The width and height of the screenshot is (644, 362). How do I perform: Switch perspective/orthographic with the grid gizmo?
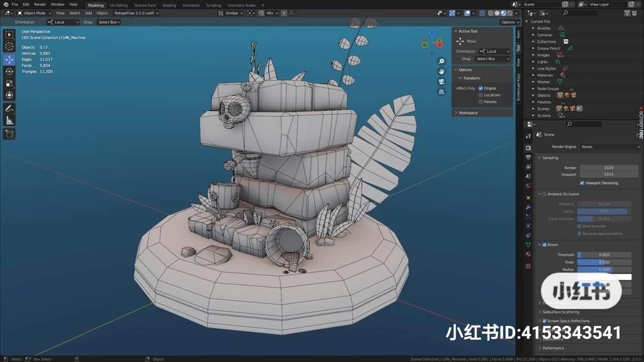[x=441, y=92]
